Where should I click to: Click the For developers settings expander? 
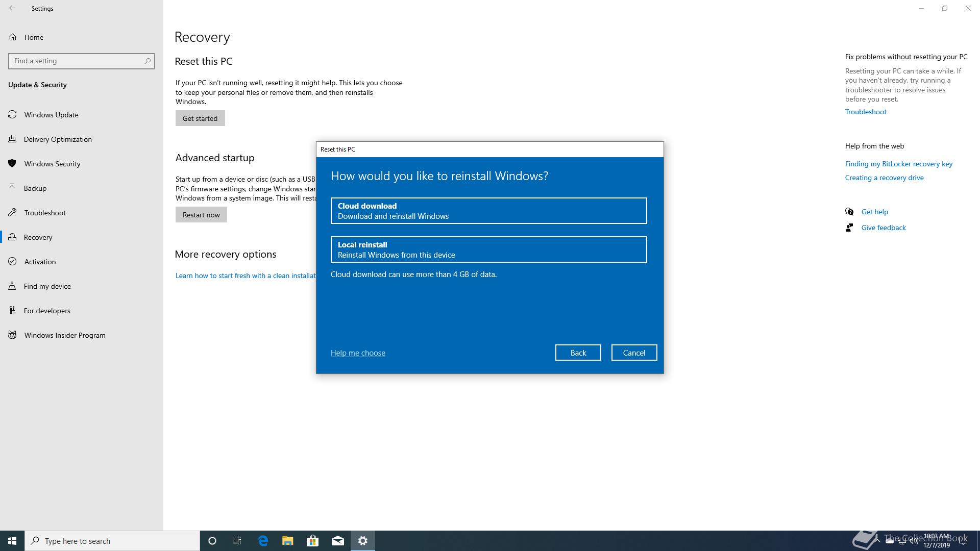coord(81,310)
